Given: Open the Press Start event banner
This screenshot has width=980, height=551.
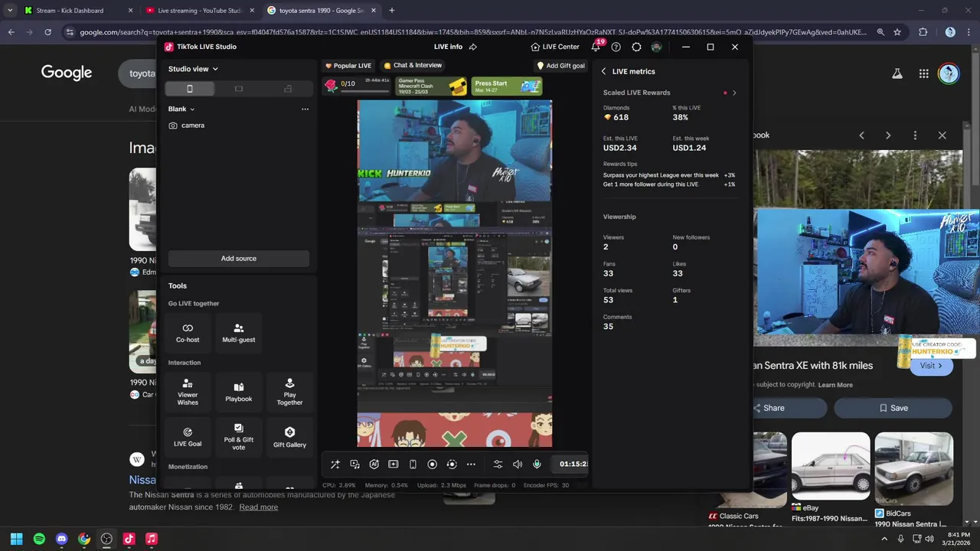Looking at the screenshot, I should [507, 86].
